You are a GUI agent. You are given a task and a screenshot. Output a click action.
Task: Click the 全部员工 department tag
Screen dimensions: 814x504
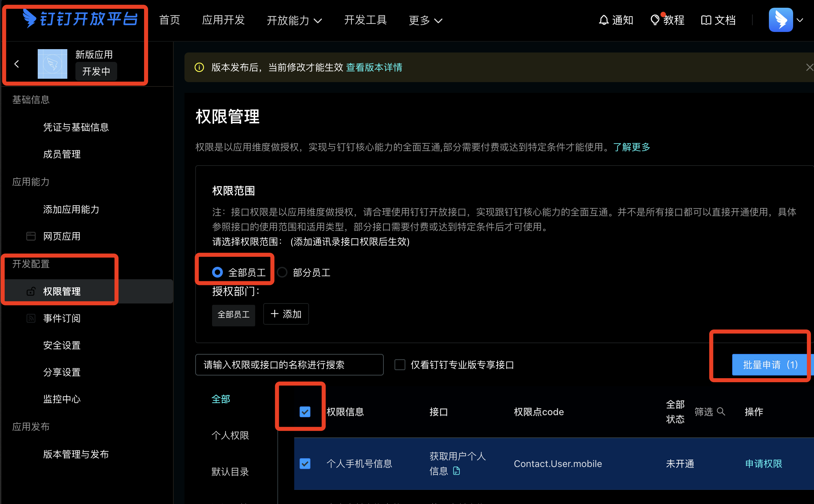pyautogui.click(x=234, y=315)
